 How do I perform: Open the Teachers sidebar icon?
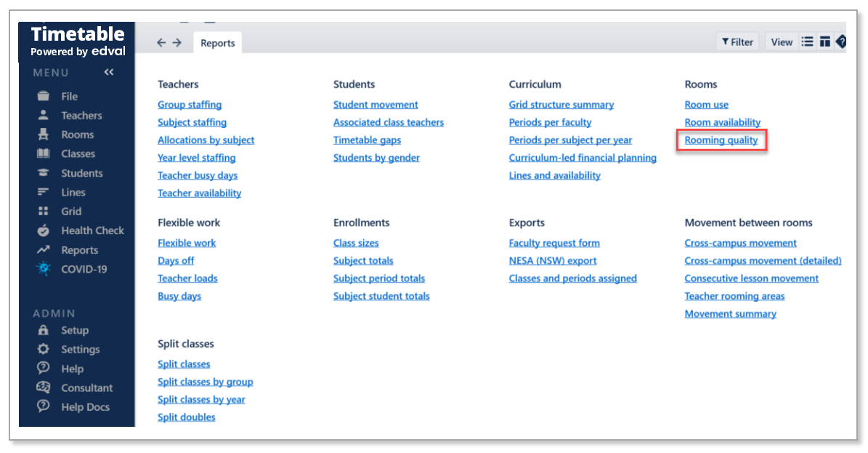44,116
